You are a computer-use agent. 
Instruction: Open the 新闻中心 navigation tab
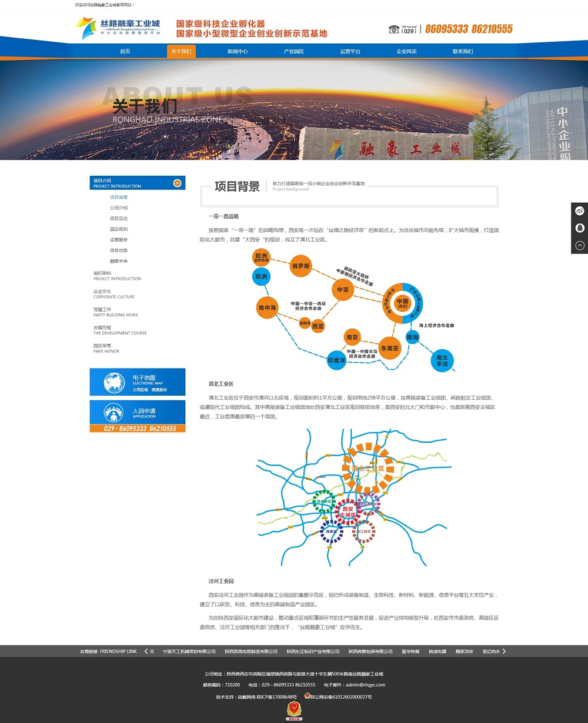238,52
